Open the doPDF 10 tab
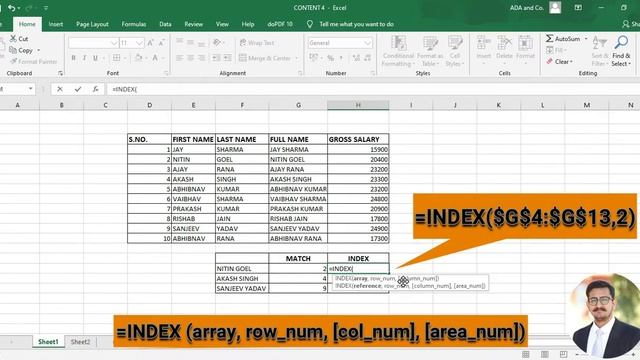The image size is (640, 360). [280, 24]
